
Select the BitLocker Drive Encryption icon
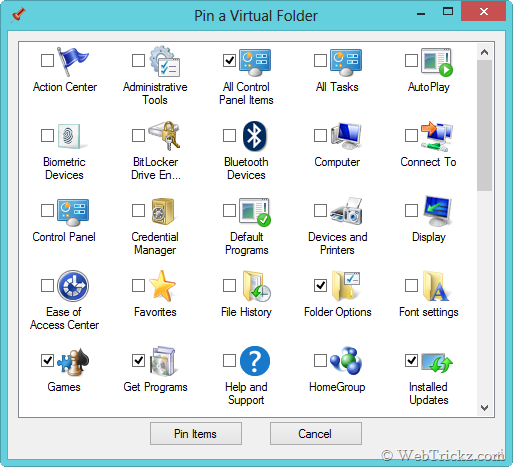tap(164, 136)
